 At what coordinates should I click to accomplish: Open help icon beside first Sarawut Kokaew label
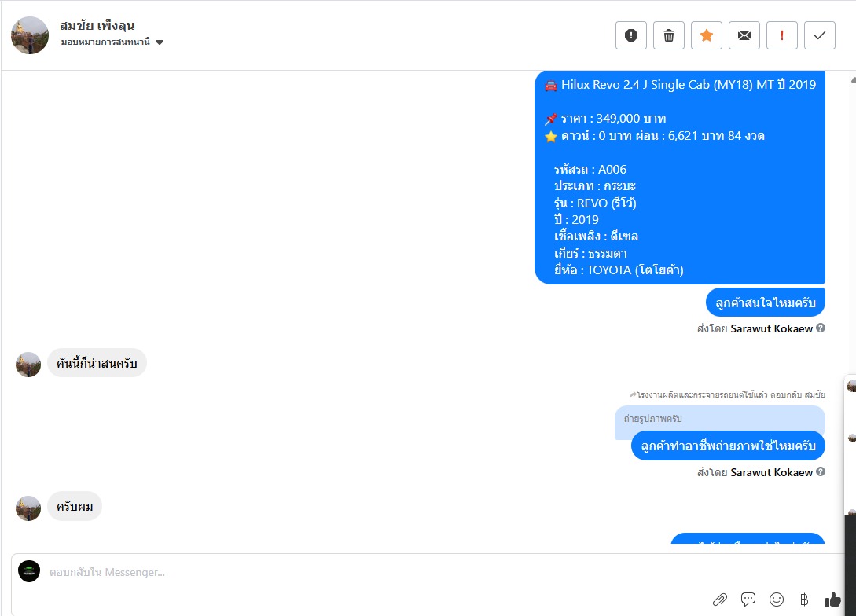[821, 328]
